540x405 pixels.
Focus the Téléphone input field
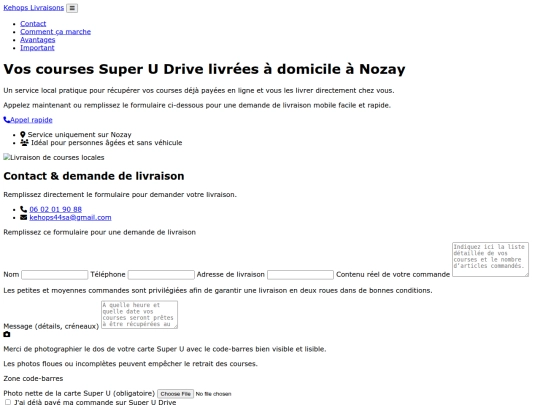[x=161, y=275]
